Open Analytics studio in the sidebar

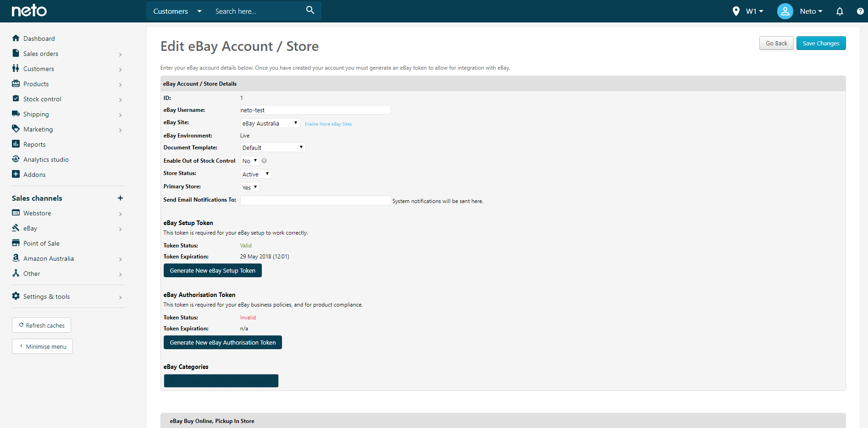(46, 159)
